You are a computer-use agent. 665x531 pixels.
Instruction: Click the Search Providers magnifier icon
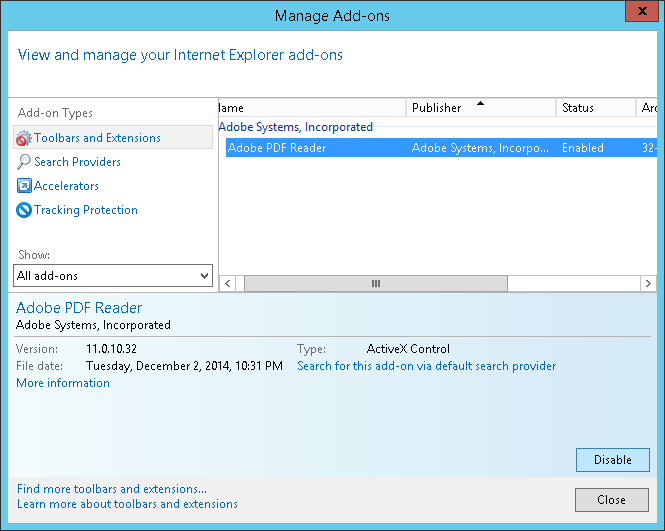(x=24, y=162)
